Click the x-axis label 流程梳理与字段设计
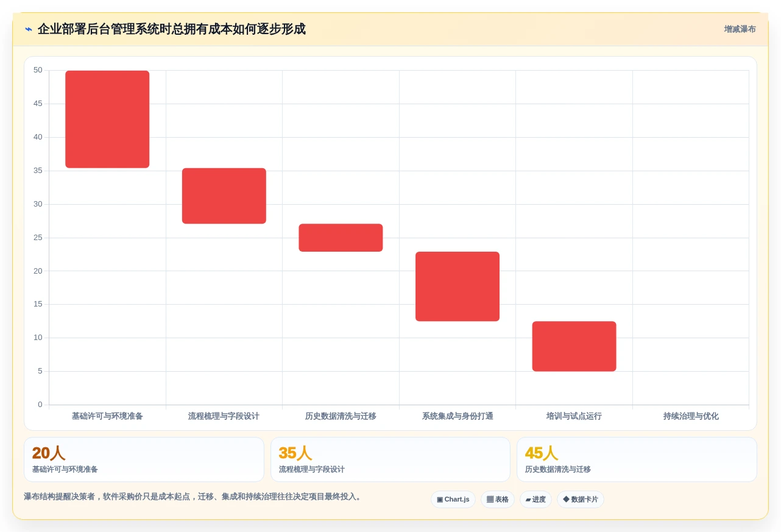 (x=224, y=416)
